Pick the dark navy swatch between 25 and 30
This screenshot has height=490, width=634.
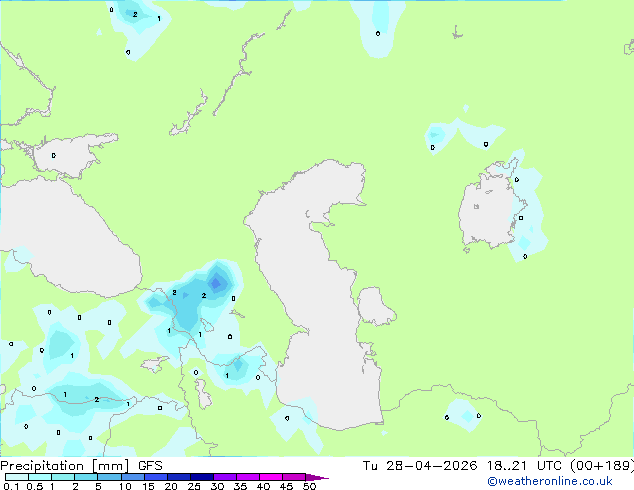pyautogui.click(x=201, y=477)
